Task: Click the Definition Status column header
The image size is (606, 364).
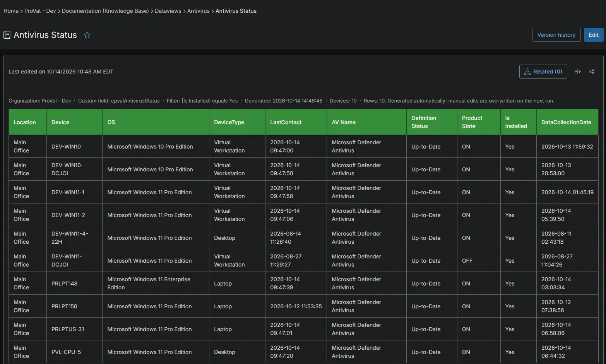Action: pos(432,122)
